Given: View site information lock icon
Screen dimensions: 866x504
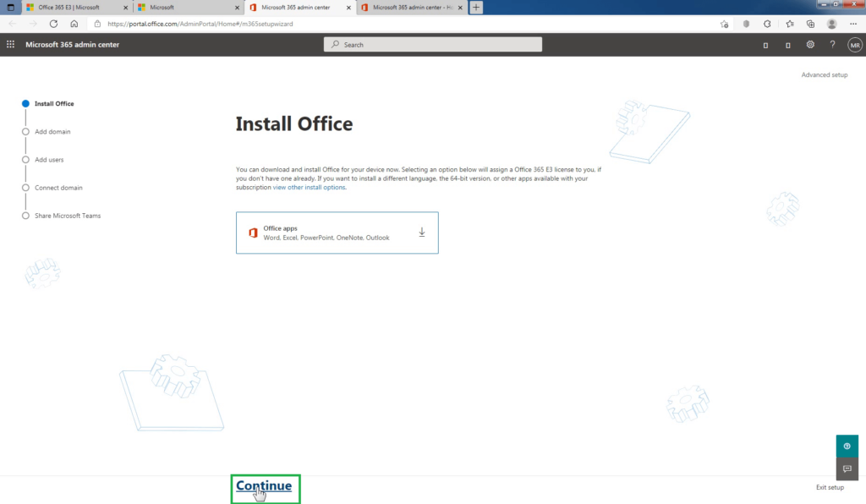Looking at the screenshot, I should (98, 24).
